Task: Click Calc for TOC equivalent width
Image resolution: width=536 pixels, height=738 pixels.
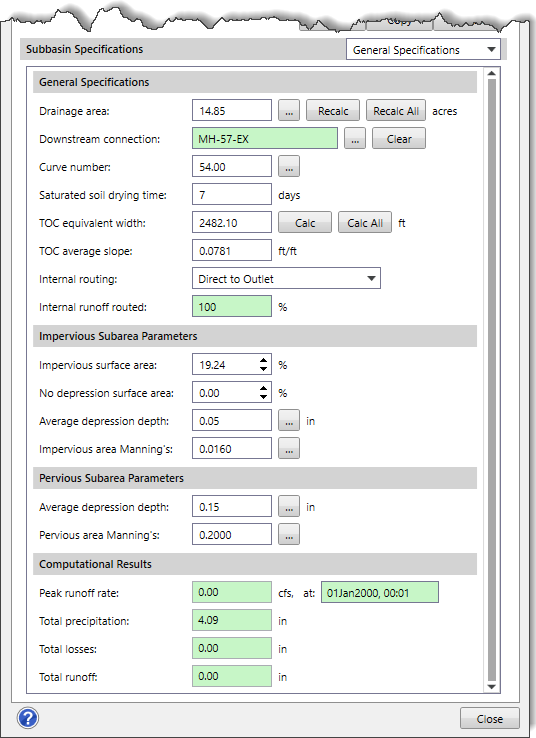Action: pyautogui.click(x=305, y=223)
